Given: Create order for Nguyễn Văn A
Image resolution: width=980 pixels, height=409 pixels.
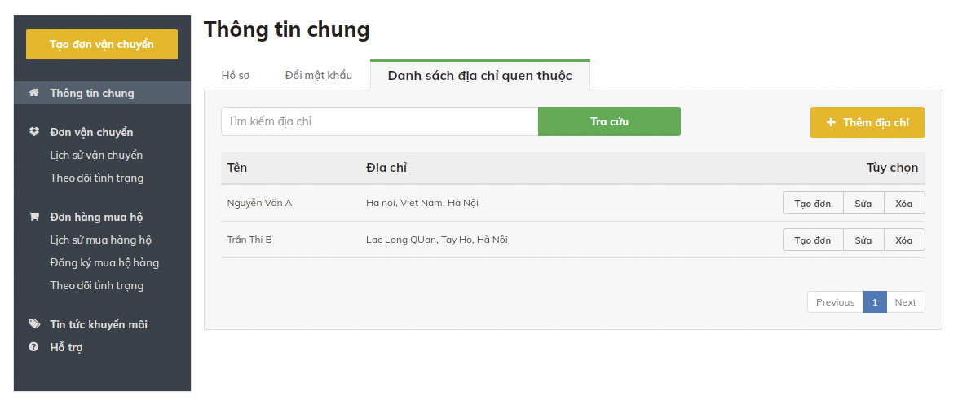Looking at the screenshot, I should pyautogui.click(x=813, y=203).
